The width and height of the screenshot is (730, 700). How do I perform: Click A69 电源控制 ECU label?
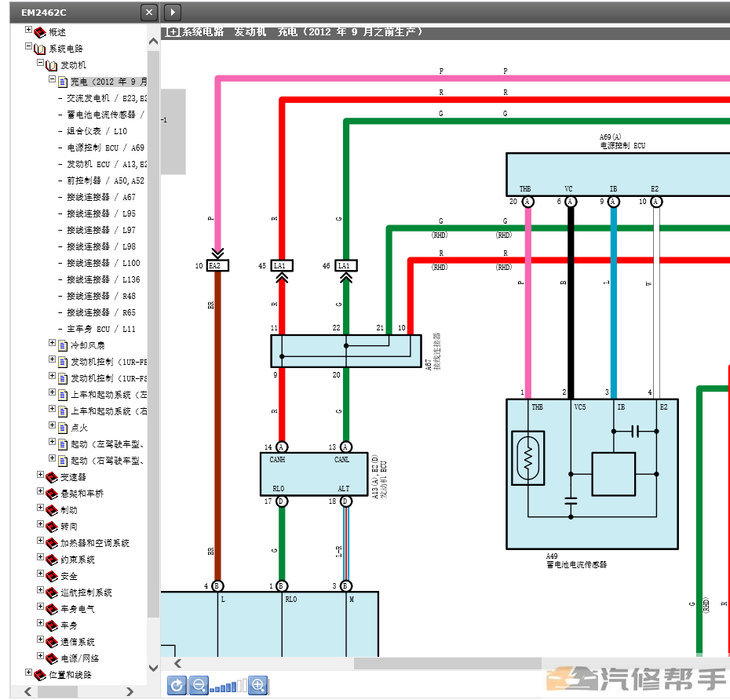622,141
